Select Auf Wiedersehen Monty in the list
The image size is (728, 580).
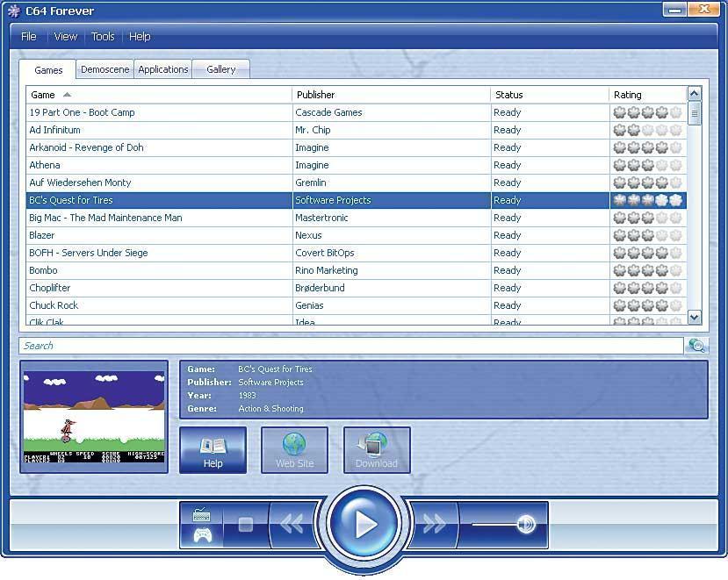tap(357, 183)
